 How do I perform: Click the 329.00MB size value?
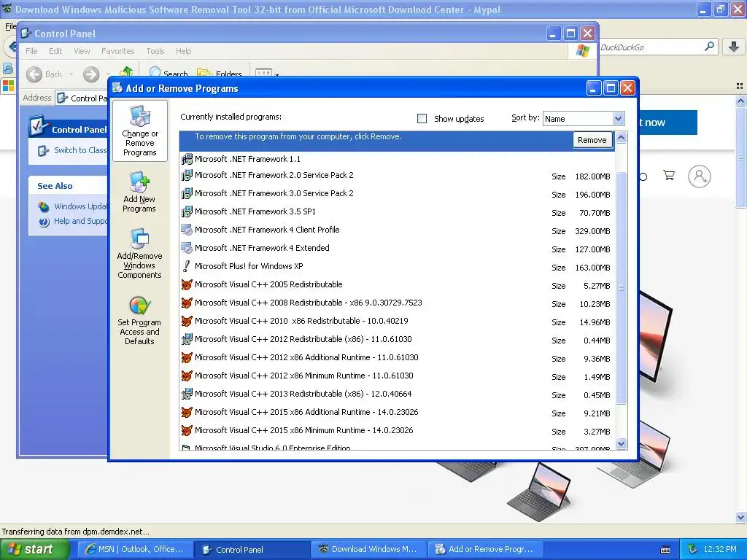point(592,231)
